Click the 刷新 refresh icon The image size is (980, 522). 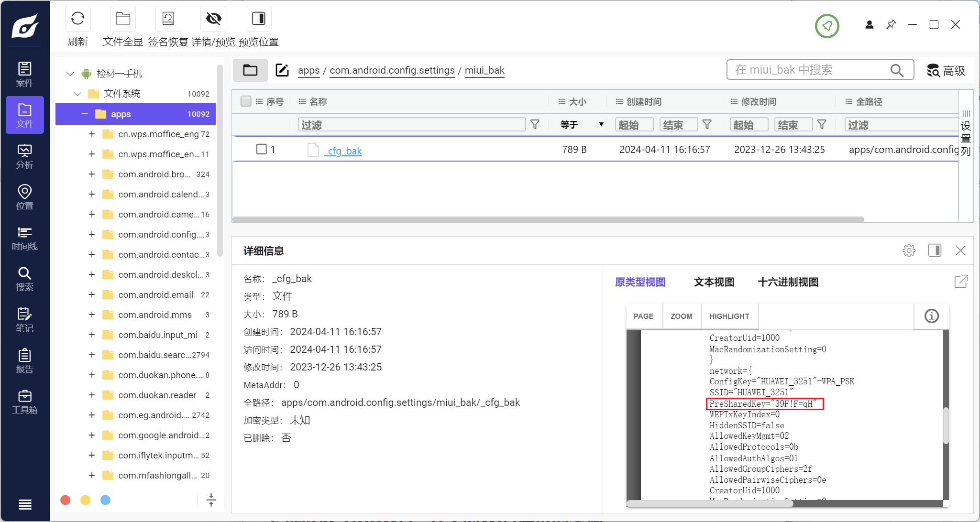pyautogui.click(x=77, y=19)
